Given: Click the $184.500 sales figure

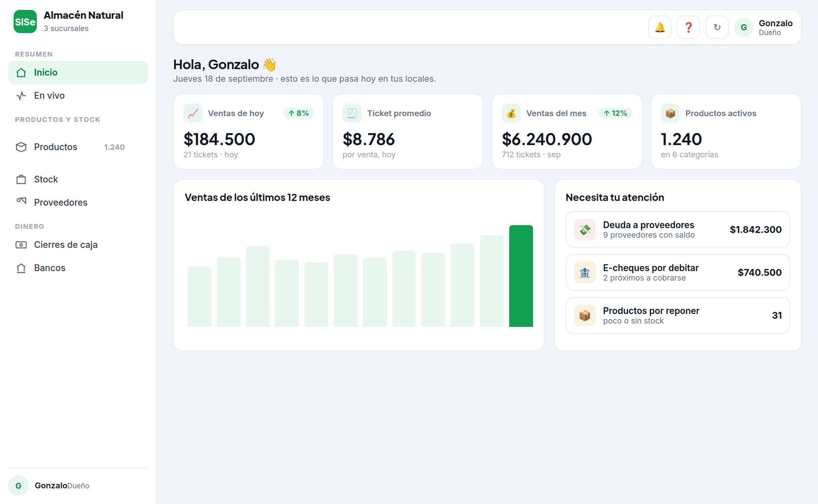Looking at the screenshot, I should point(219,139).
